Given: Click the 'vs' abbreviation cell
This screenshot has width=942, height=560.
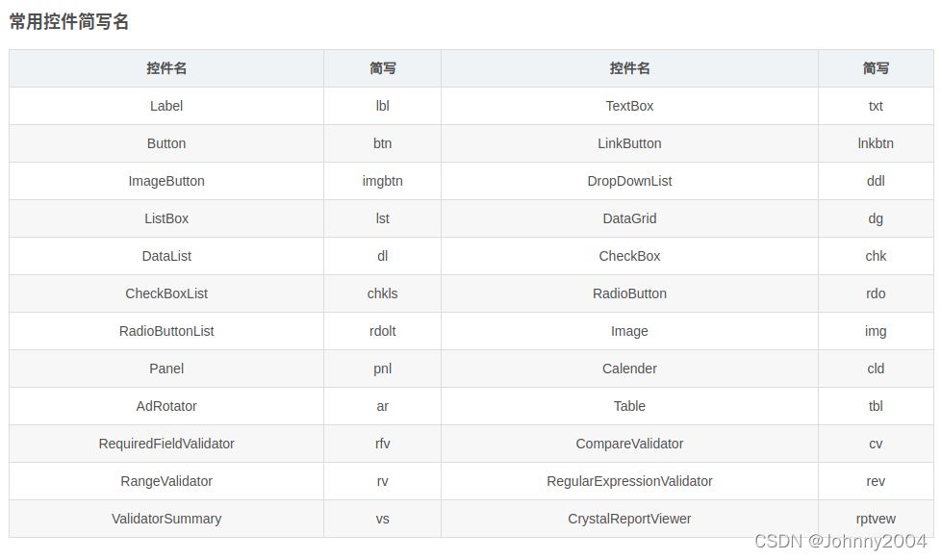Looking at the screenshot, I should (x=382, y=520).
